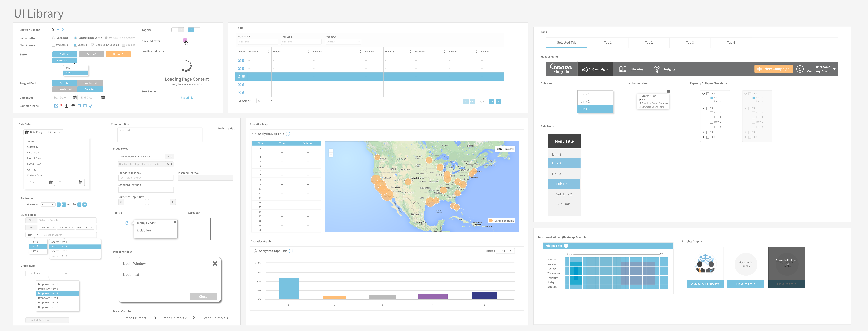
Task: Open the Libraries header menu item
Action: (x=631, y=69)
